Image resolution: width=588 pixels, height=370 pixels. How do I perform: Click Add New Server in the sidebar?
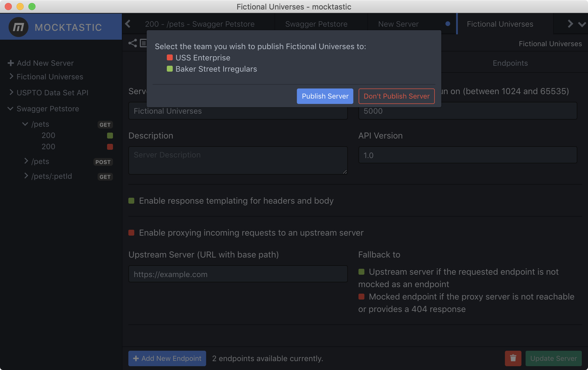coord(41,63)
